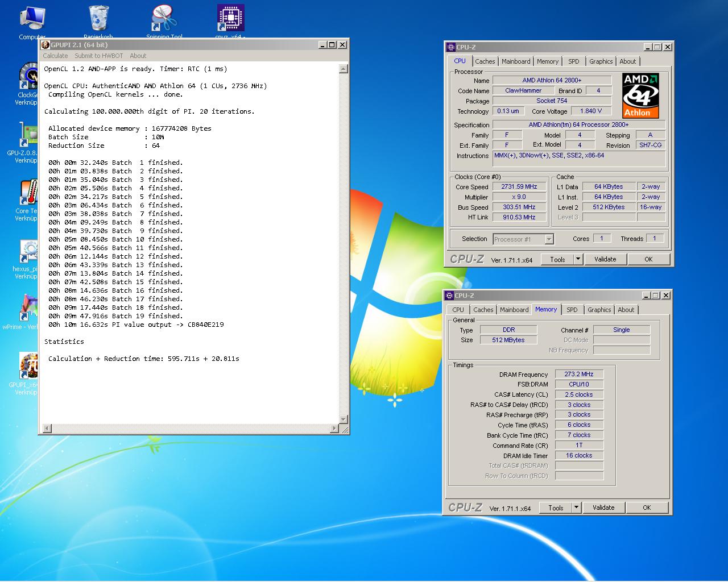The height and width of the screenshot is (582, 728).
Task: Click the Level 2 cache value 512 KBytes
Action: point(609,207)
